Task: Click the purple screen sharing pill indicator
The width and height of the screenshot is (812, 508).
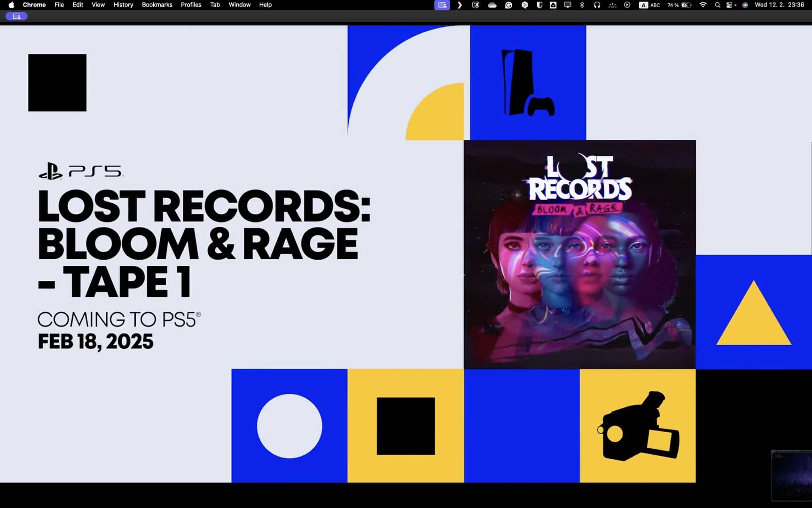Action: (16, 16)
